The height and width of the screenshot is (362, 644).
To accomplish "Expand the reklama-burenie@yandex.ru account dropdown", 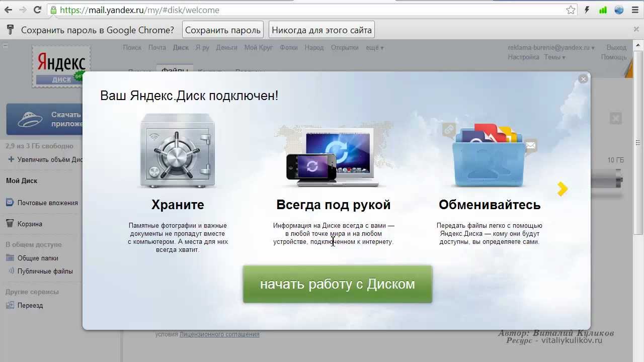I will point(551,47).
